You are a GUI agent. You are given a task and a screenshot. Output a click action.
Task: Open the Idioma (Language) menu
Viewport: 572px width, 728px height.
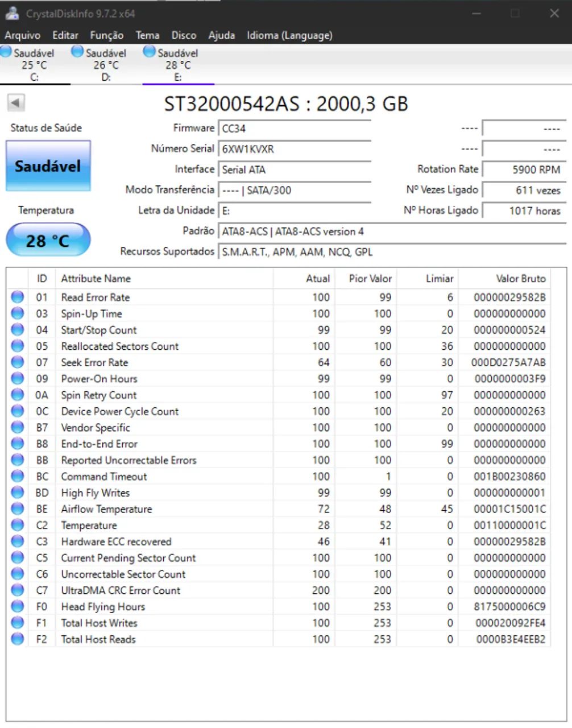click(x=289, y=35)
